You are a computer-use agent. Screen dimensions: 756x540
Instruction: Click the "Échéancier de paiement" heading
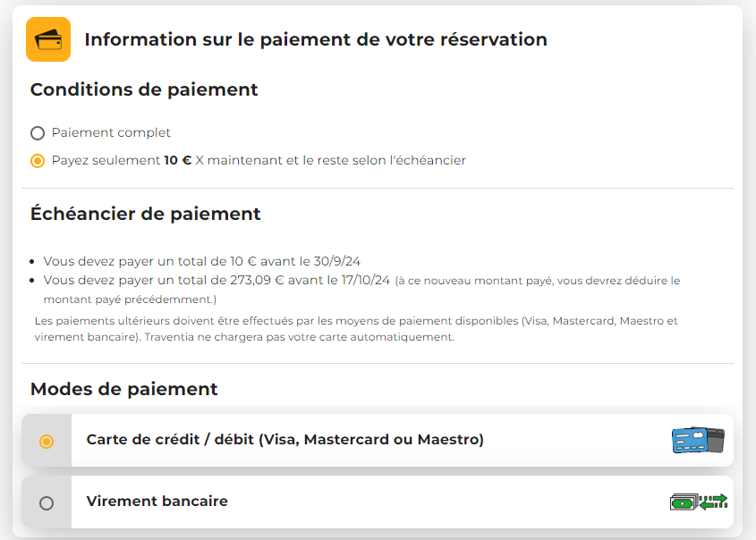coord(145,214)
